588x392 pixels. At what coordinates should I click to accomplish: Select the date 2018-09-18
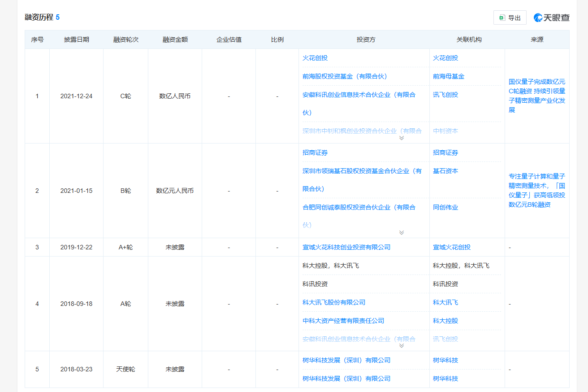[77, 304]
